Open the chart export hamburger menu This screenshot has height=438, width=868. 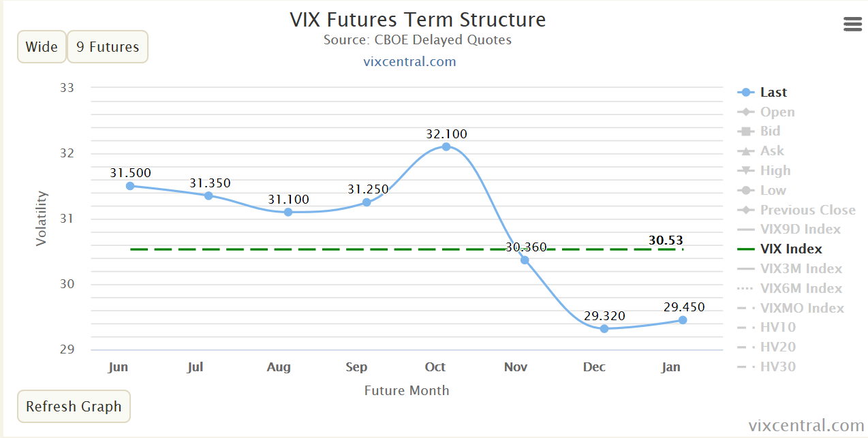click(x=852, y=24)
